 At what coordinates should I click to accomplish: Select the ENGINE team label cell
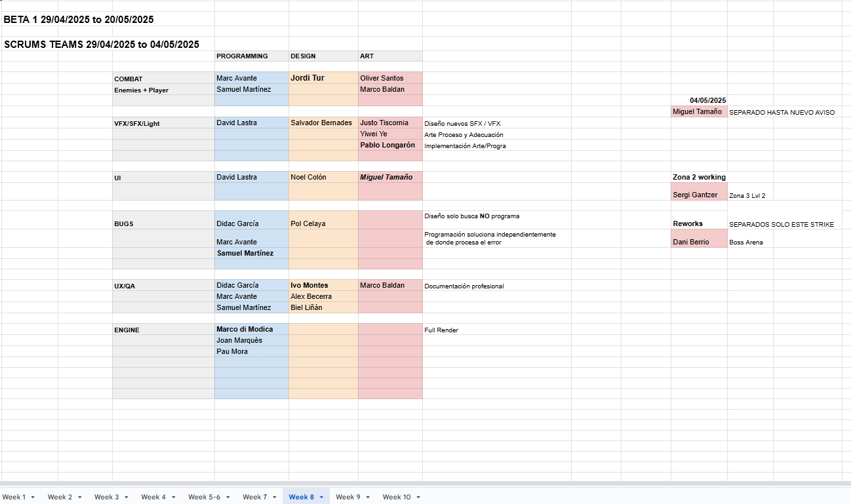[163, 330]
